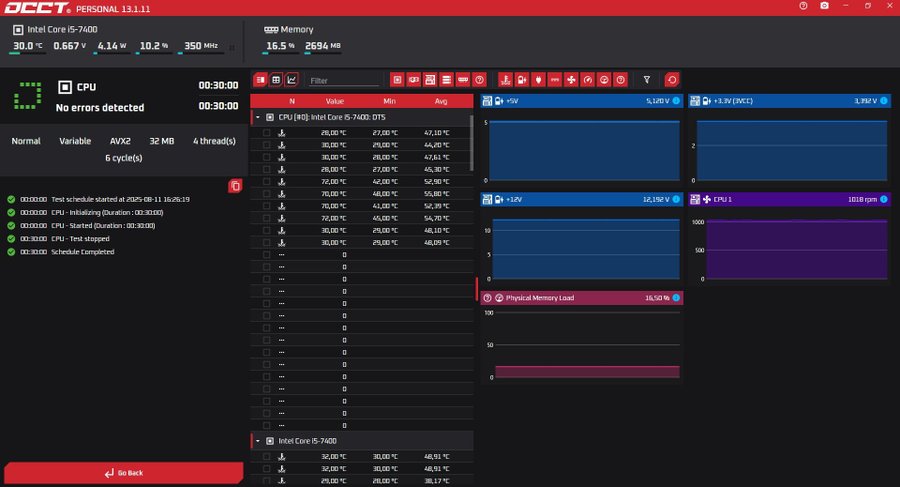Toggle the GPU sensor filter icon
900x487 pixels.
coord(413,80)
